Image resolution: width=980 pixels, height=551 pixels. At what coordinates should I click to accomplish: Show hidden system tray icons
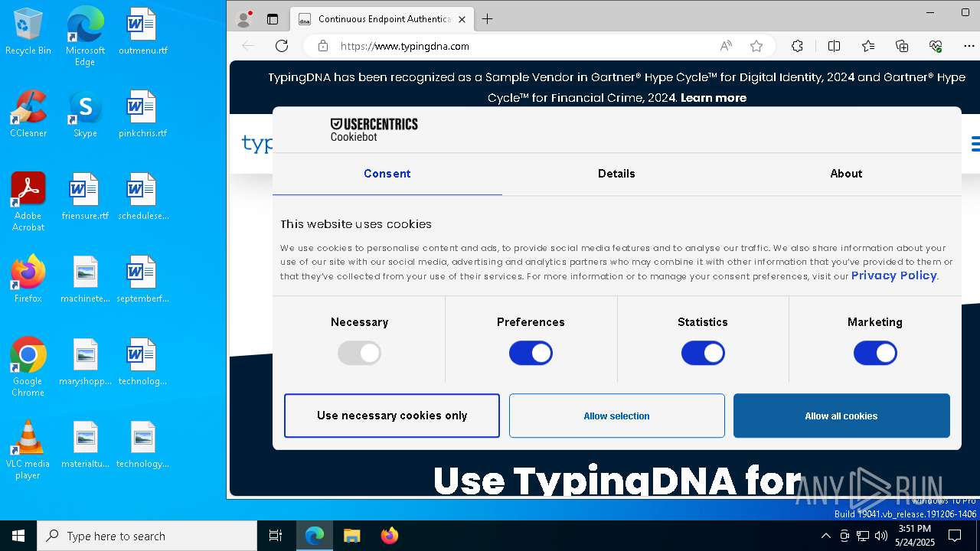tap(825, 536)
